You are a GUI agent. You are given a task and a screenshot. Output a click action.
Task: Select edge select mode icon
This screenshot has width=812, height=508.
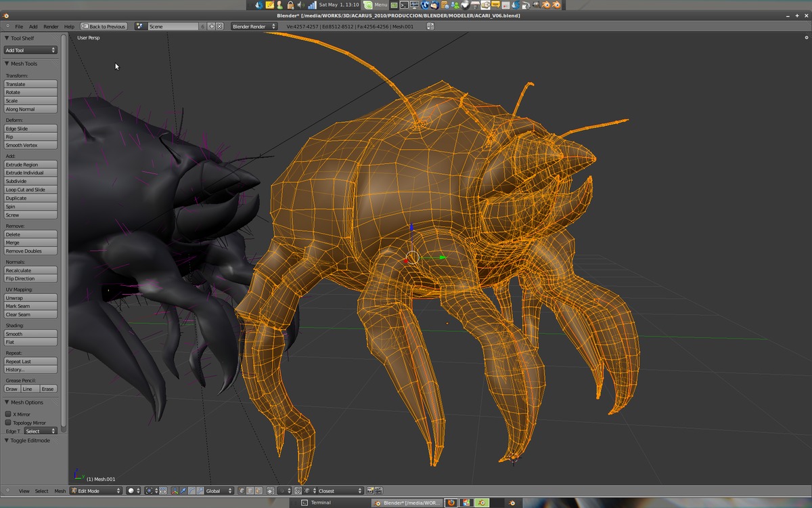click(250, 490)
